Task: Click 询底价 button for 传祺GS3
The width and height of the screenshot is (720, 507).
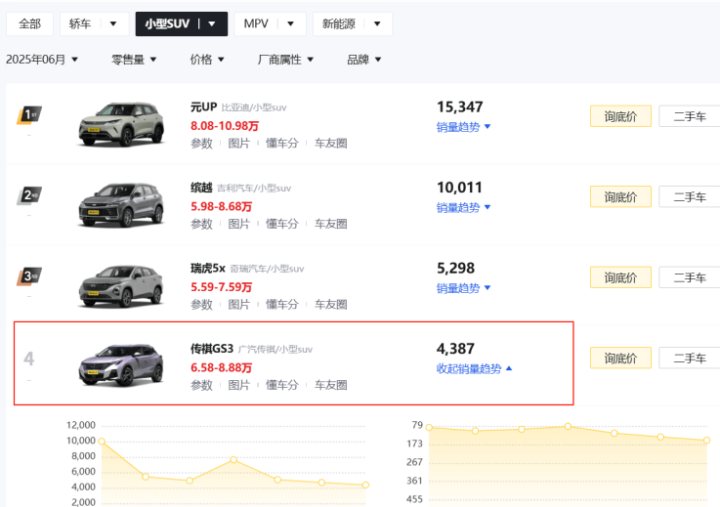Action: coord(620,358)
